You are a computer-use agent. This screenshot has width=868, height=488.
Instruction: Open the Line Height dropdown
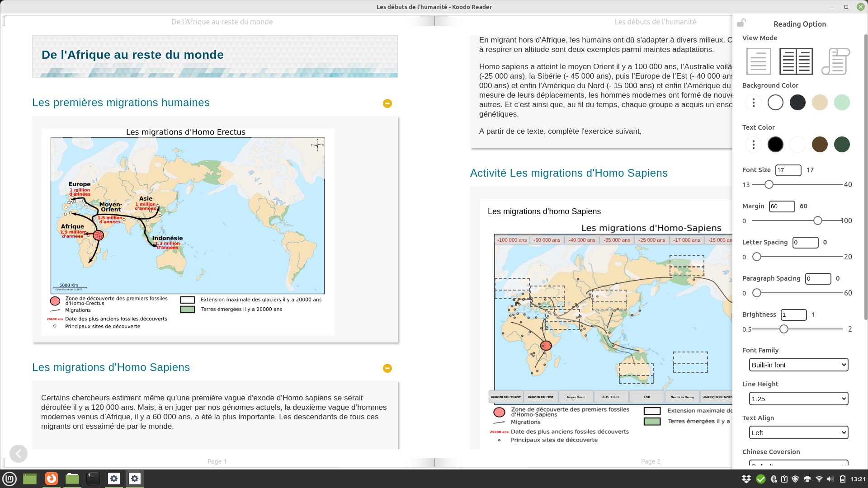[798, 399]
